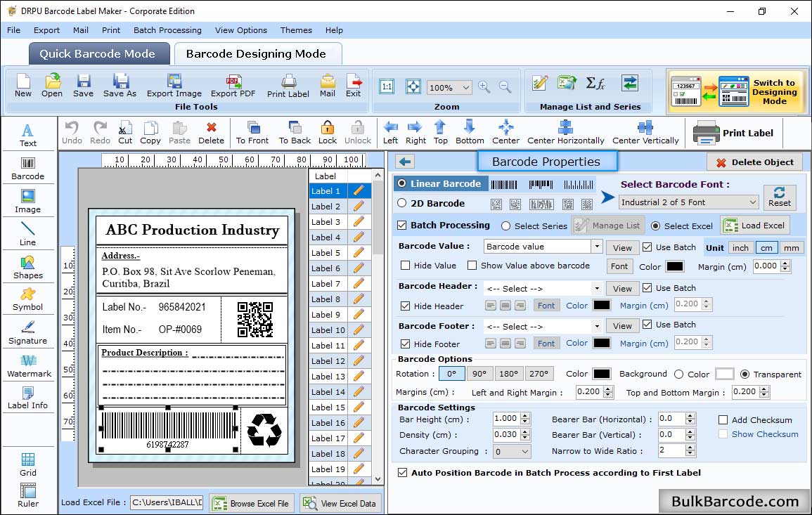The width and height of the screenshot is (812, 515).
Task: Click the fit-to-window zoom icon
Action: pos(413,86)
